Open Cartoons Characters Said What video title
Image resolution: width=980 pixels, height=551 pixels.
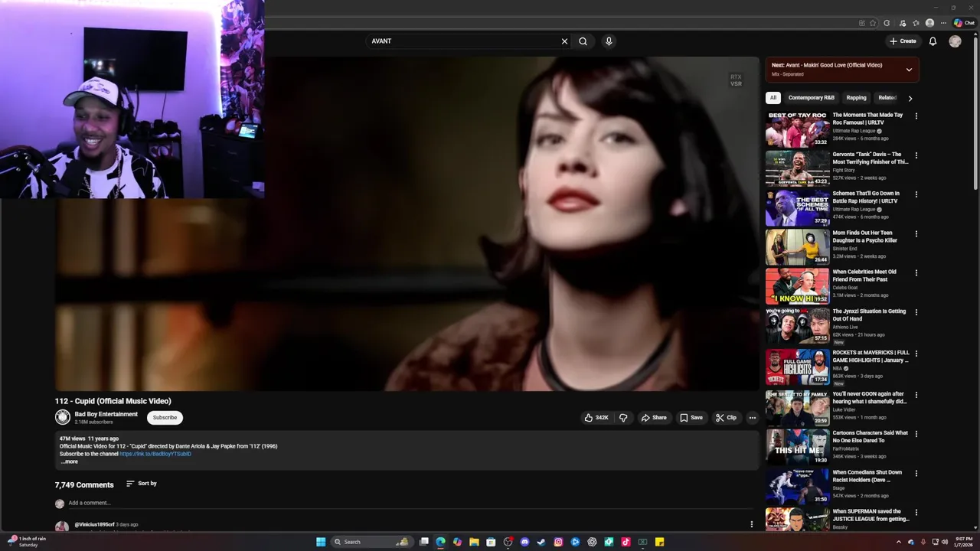coord(870,436)
